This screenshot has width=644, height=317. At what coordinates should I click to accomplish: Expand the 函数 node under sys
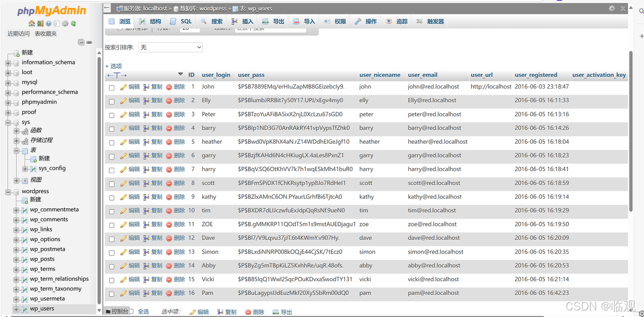[17, 131]
